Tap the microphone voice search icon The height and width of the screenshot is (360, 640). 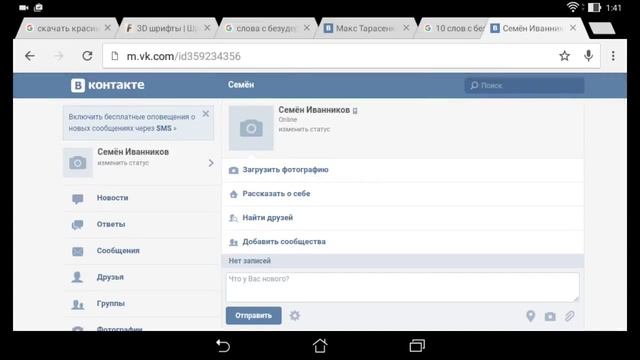(588, 56)
